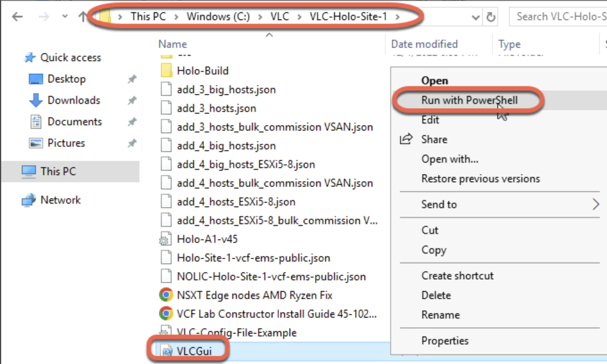Image resolution: width=607 pixels, height=364 pixels.
Task: Click the VLCGui PowerShell script icon
Action: [167, 352]
